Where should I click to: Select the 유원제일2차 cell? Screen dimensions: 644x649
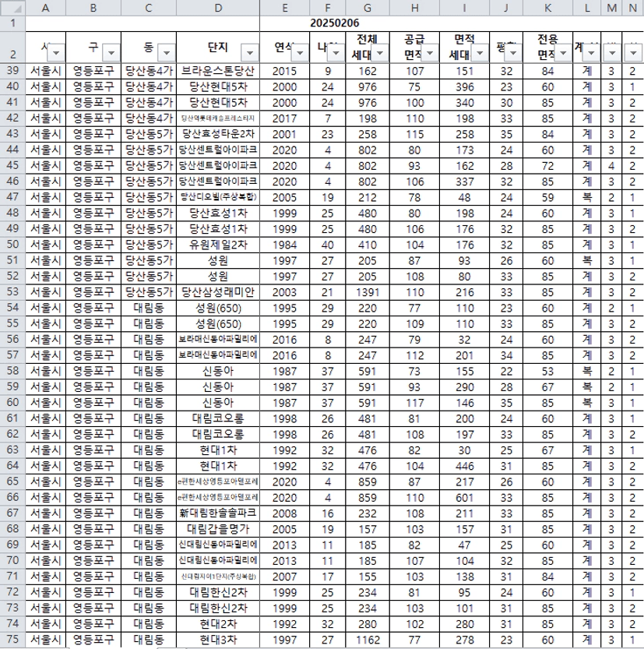pyautogui.click(x=218, y=245)
